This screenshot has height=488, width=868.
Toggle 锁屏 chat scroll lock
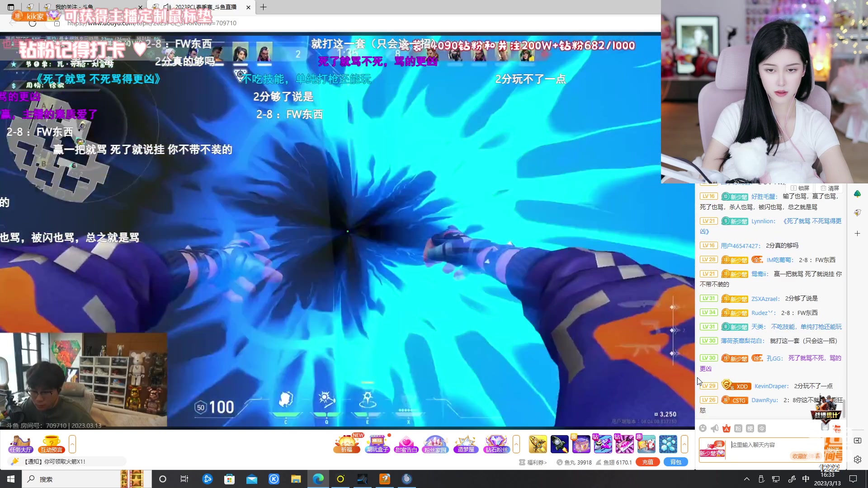click(800, 188)
